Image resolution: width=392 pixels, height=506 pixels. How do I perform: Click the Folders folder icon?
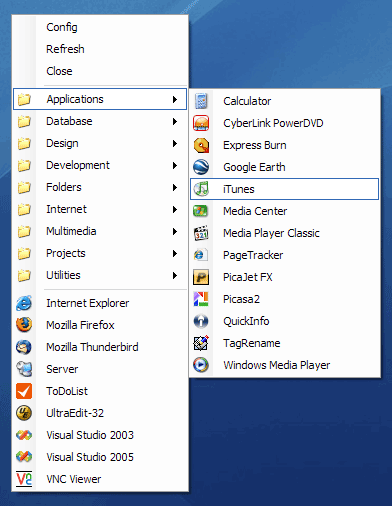pos(24,187)
